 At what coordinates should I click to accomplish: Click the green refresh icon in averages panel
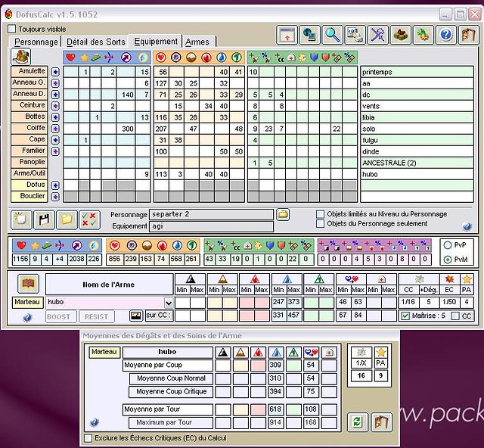click(x=356, y=422)
